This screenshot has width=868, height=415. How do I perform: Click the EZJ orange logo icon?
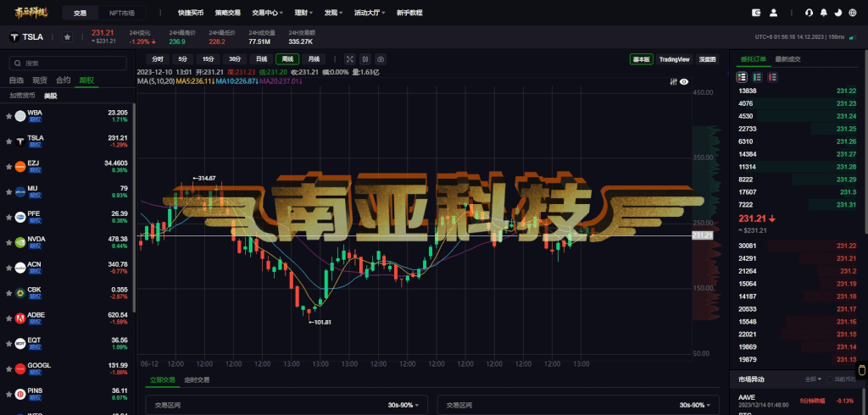click(x=20, y=166)
